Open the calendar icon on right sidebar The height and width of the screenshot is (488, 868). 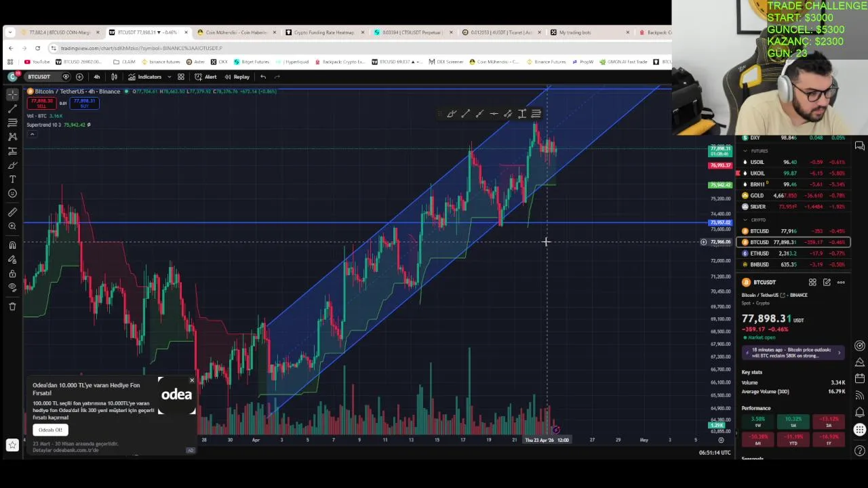point(860,378)
